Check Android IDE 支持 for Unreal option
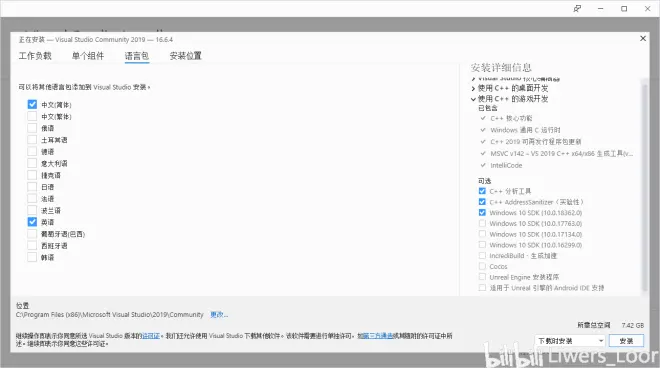The width and height of the screenshot is (660, 368). point(482,288)
